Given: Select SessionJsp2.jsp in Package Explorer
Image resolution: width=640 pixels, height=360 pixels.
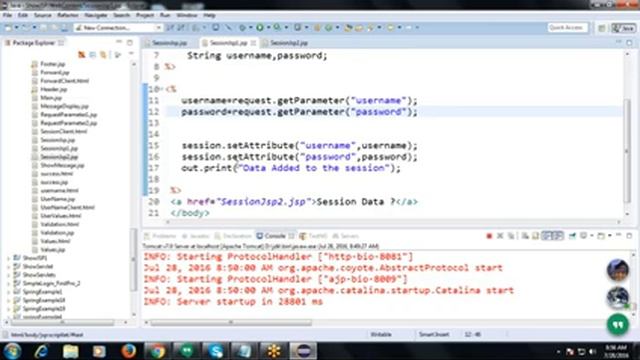Looking at the screenshot, I should click(x=59, y=157).
